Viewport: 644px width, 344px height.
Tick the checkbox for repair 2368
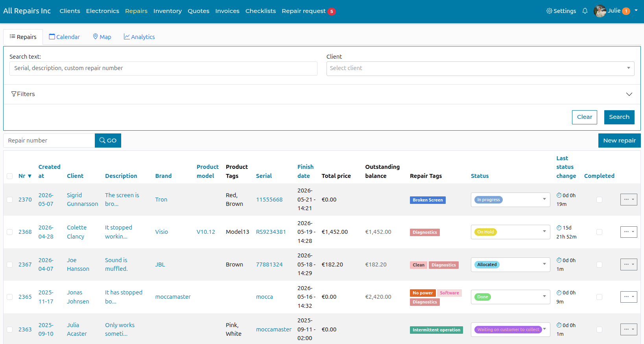10,232
